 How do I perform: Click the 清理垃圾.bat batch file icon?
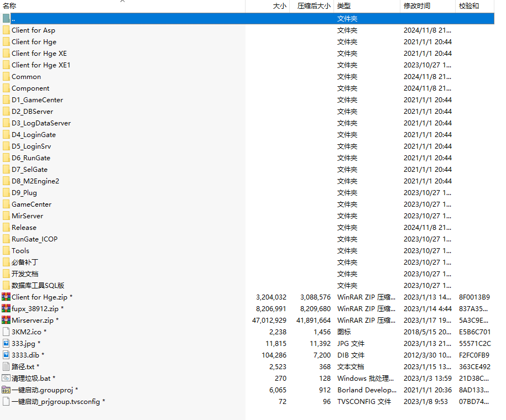point(6,378)
